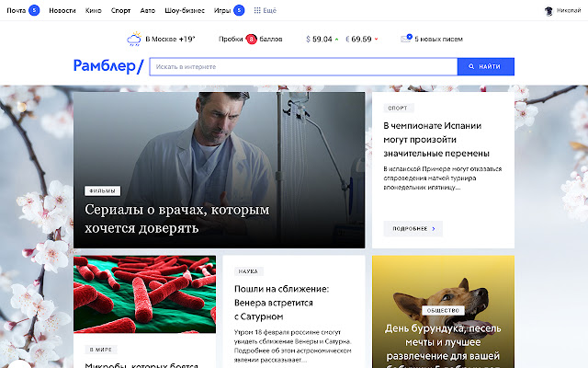Click the weather cloud icon
Viewport: 588px width, 368px height.
[134, 39]
